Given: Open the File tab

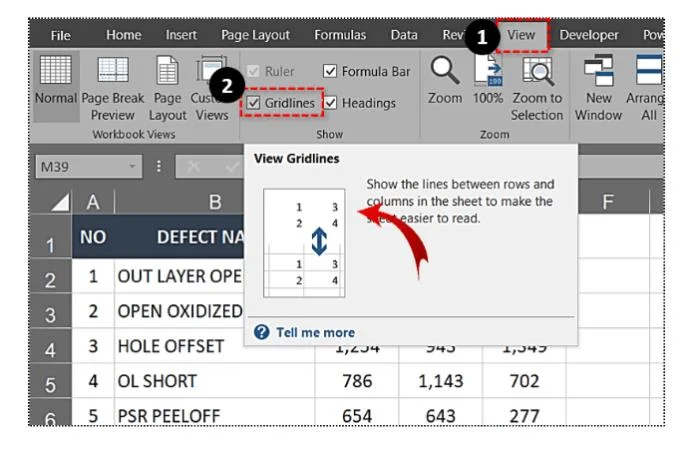Looking at the screenshot, I should pyautogui.click(x=60, y=35).
